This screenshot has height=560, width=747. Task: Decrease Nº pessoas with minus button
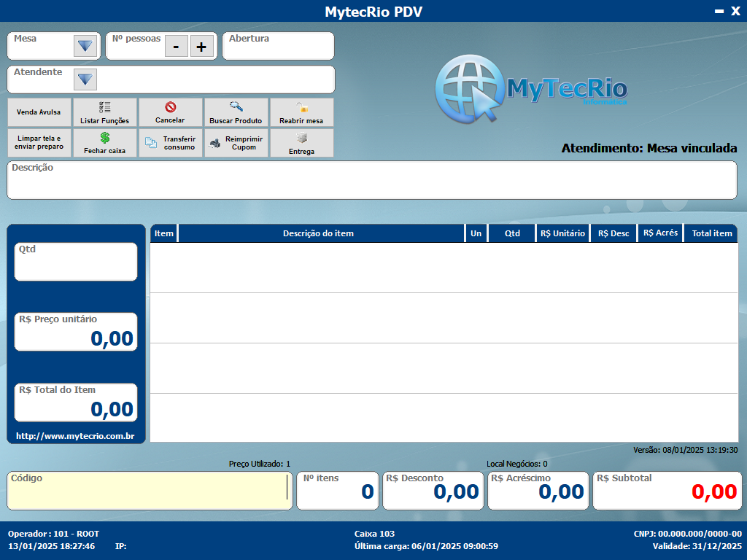[x=176, y=46]
